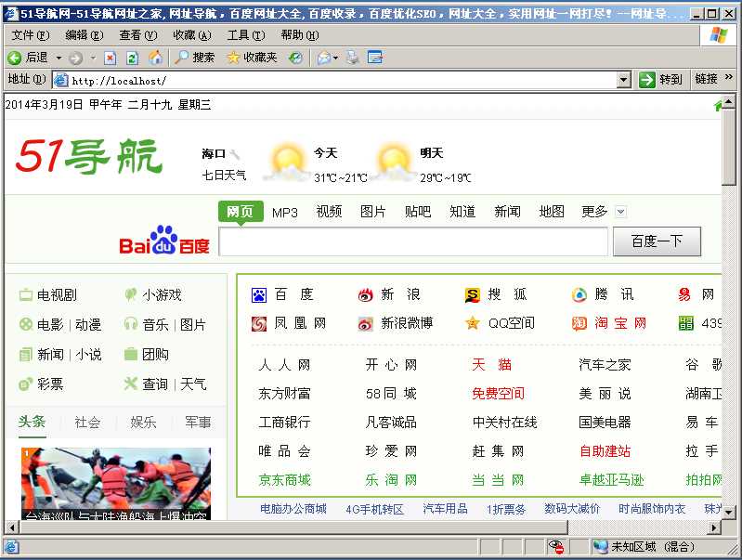Open the 天猫 link
742x560 pixels.
tap(491, 364)
